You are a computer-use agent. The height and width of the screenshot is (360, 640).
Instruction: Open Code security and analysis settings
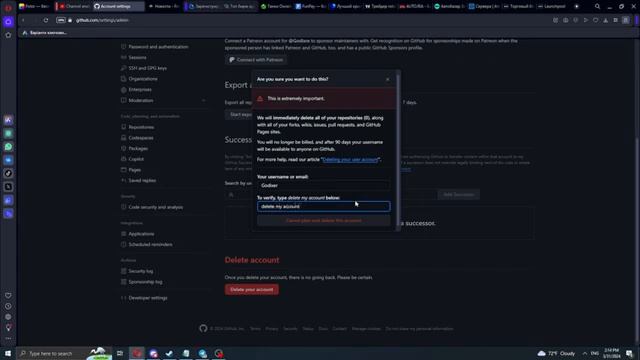(156, 207)
